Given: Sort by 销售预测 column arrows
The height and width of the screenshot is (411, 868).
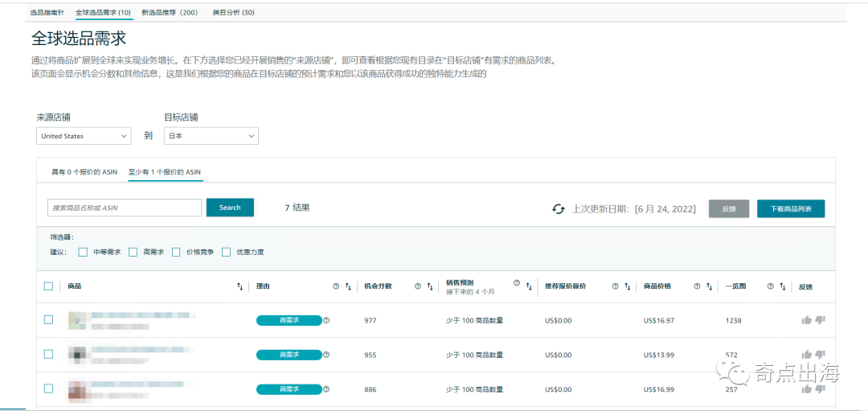Looking at the screenshot, I should pyautogui.click(x=529, y=286).
